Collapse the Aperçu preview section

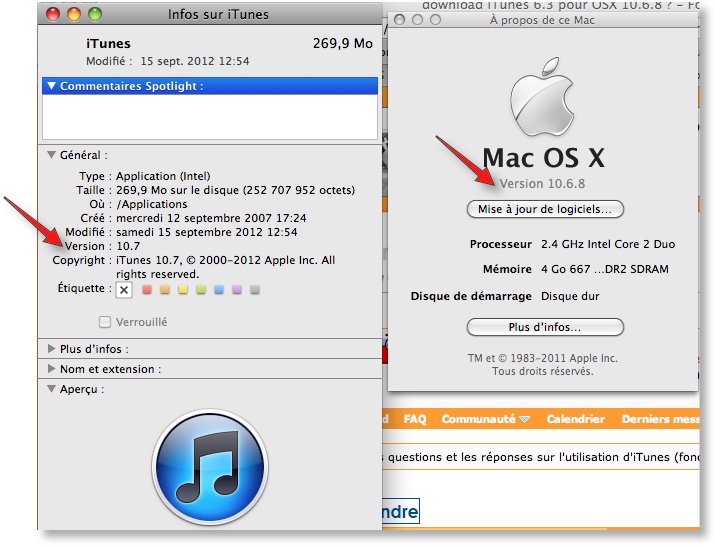(51, 389)
